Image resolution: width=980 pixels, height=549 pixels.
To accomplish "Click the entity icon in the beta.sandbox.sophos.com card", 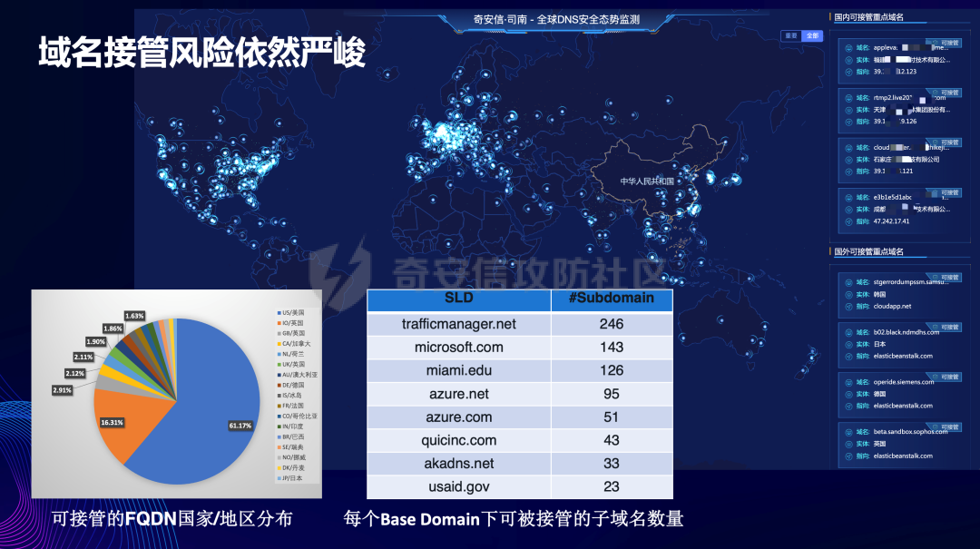I will point(848,444).
